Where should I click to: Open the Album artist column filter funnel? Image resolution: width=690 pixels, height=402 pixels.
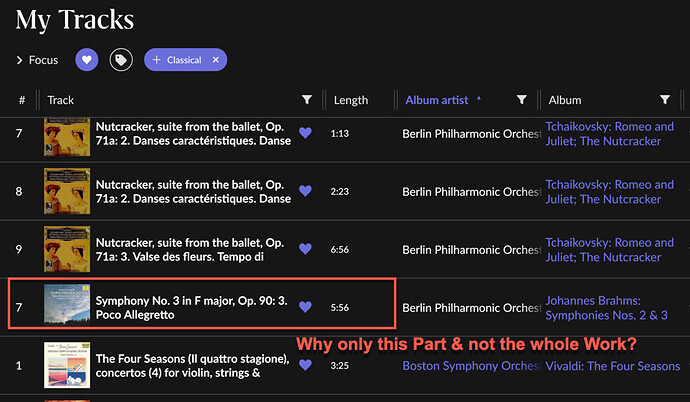(521, 100)
